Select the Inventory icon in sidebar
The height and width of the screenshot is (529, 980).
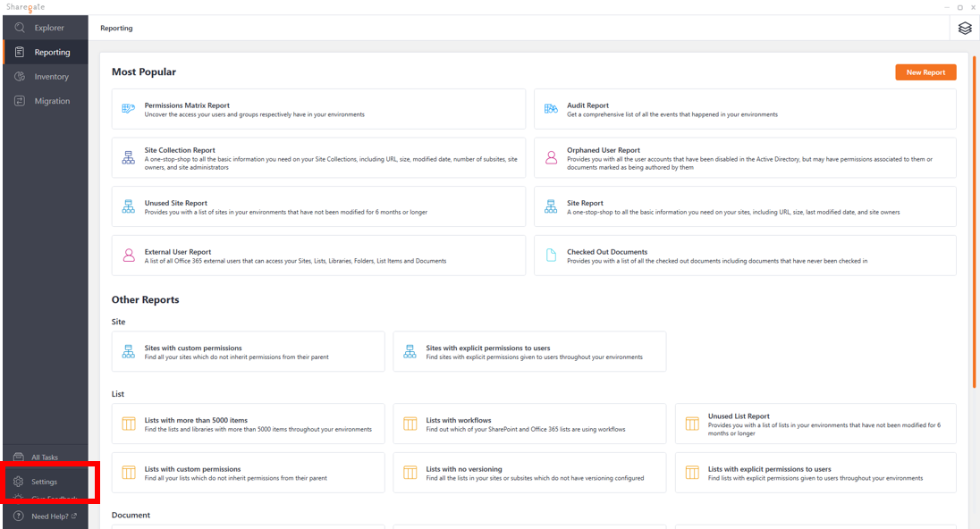click(20, 77)
